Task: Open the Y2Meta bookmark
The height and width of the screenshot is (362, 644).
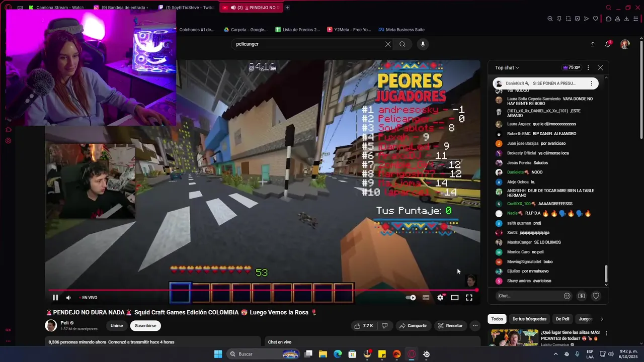Action: pos(349,30)
